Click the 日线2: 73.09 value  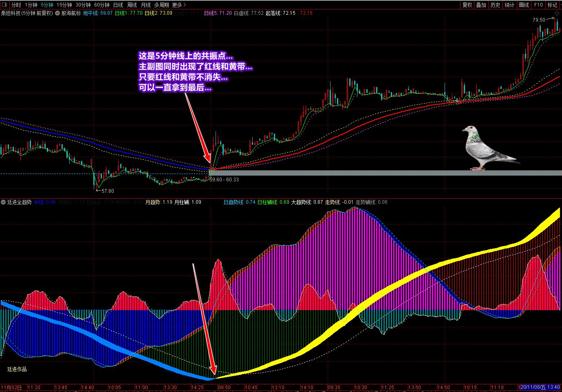point(159,13)
